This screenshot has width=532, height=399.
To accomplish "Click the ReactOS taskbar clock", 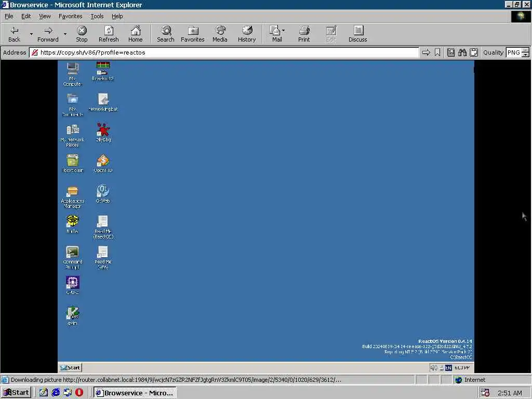I will 462,368.
